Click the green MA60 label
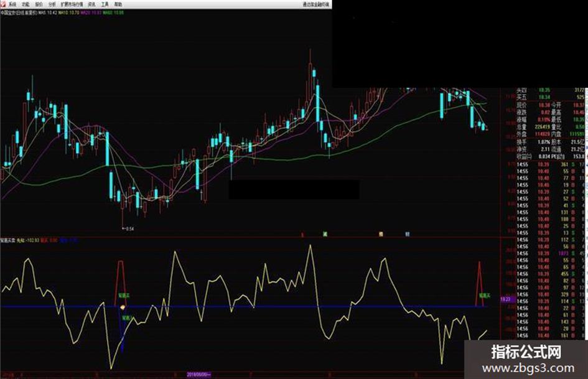 114,12
